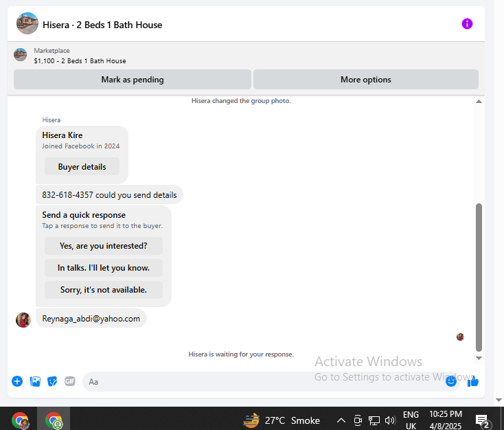Click chat title 'Hisera · 2 Beds 1 Bath House'
Viewport: 504px width, 430px height.
click(x=102, y=25)
